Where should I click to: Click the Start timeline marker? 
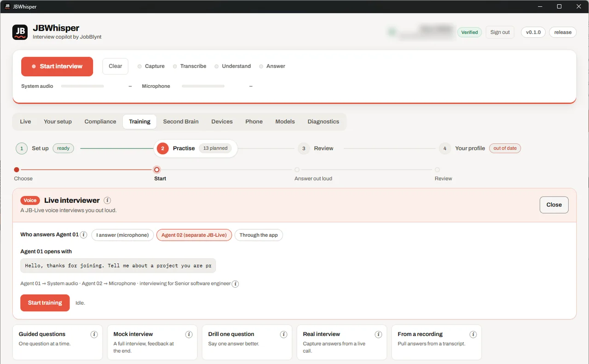coord(157,170)
